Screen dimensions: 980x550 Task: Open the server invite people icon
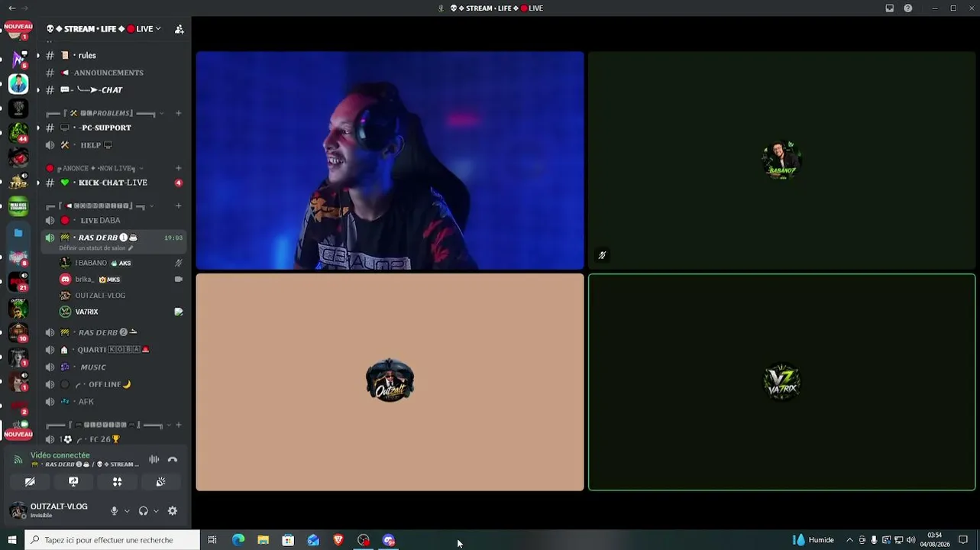179,29
